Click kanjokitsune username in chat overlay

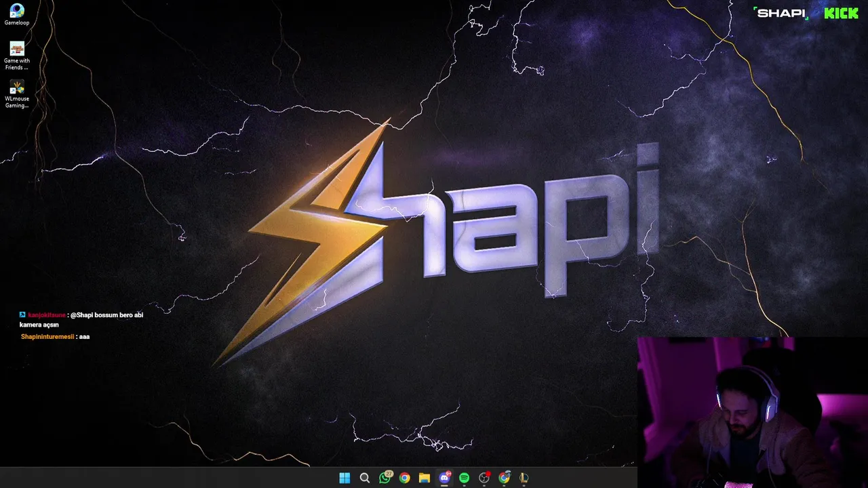(x=47, y=315)
